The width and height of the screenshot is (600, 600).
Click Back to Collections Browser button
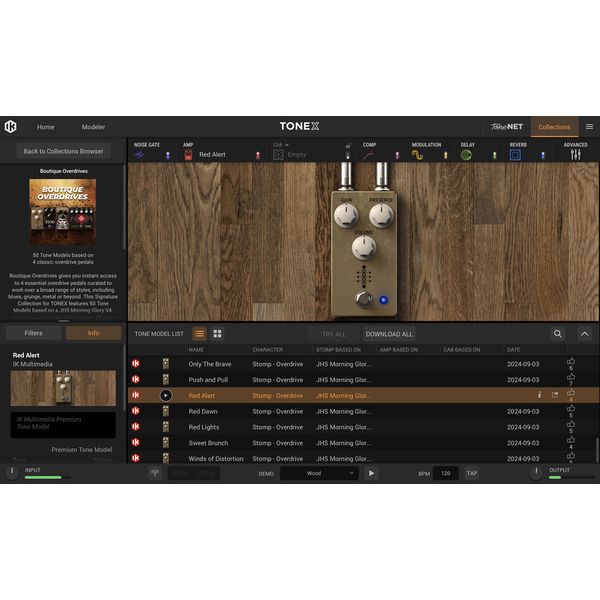(x=64, y=151)
